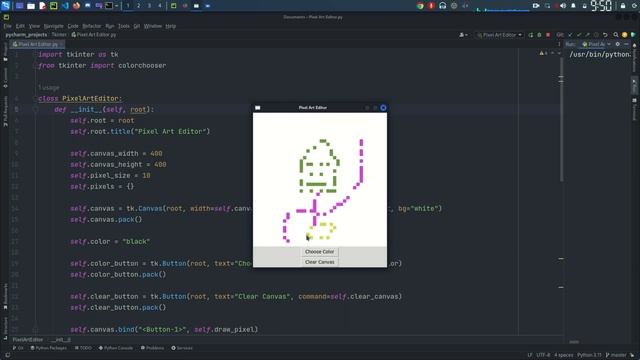This screenshot has height=360, width=640.
Task: Switch to virtual desktop 3
Action: click(149, 6)
